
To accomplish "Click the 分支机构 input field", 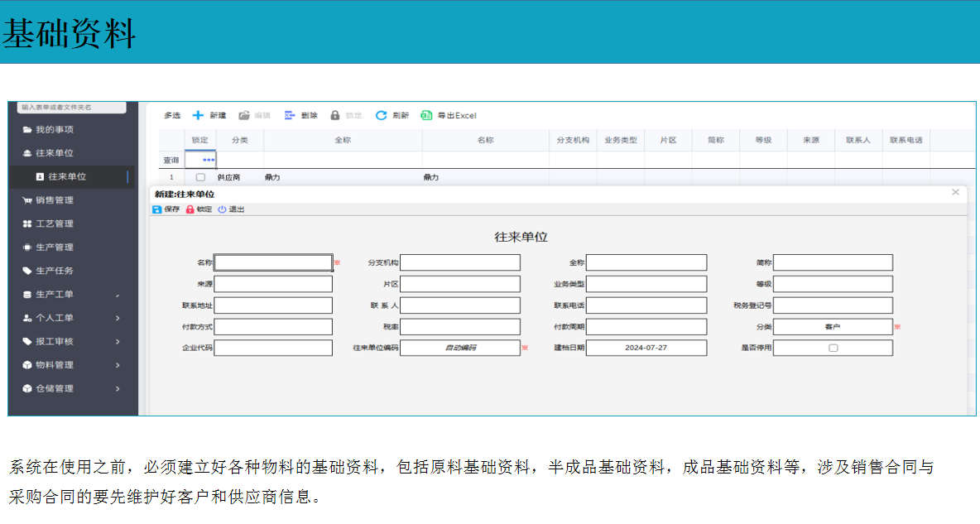I will pyautogui.click(x=460, y=262).
